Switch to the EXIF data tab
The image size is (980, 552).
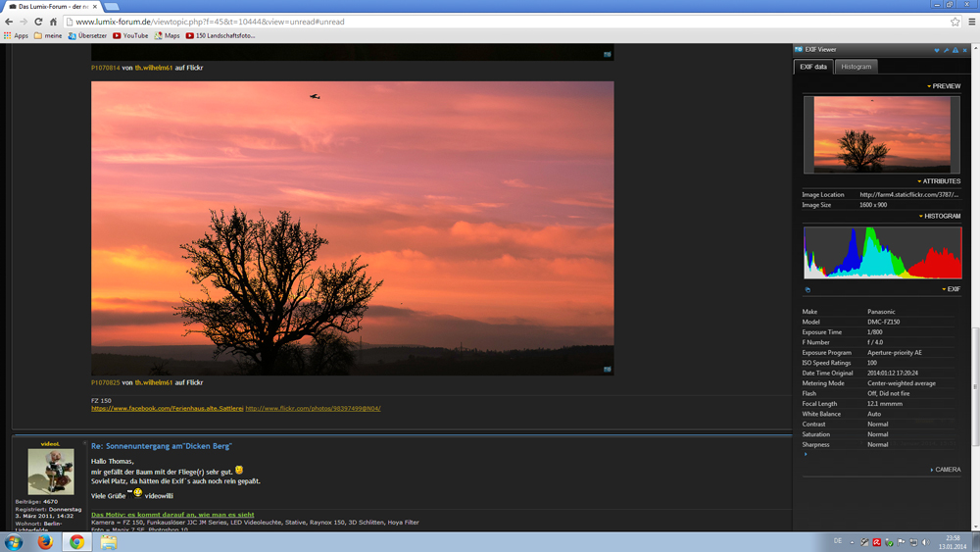click(813, 67)
